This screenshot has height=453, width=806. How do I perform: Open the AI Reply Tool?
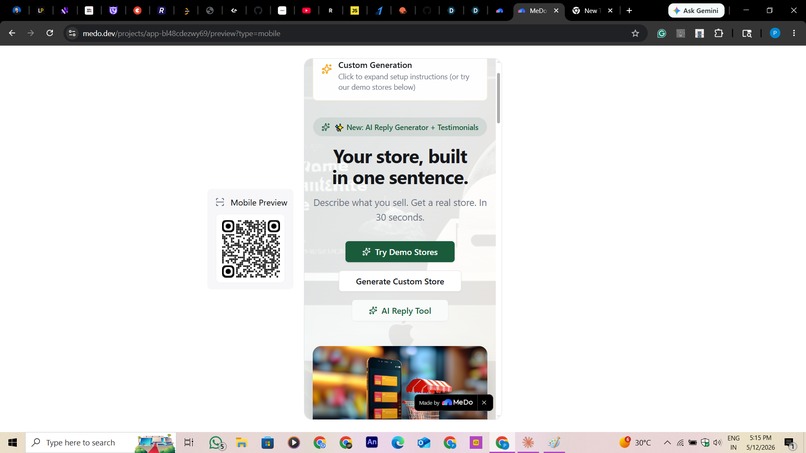point(400,311)
